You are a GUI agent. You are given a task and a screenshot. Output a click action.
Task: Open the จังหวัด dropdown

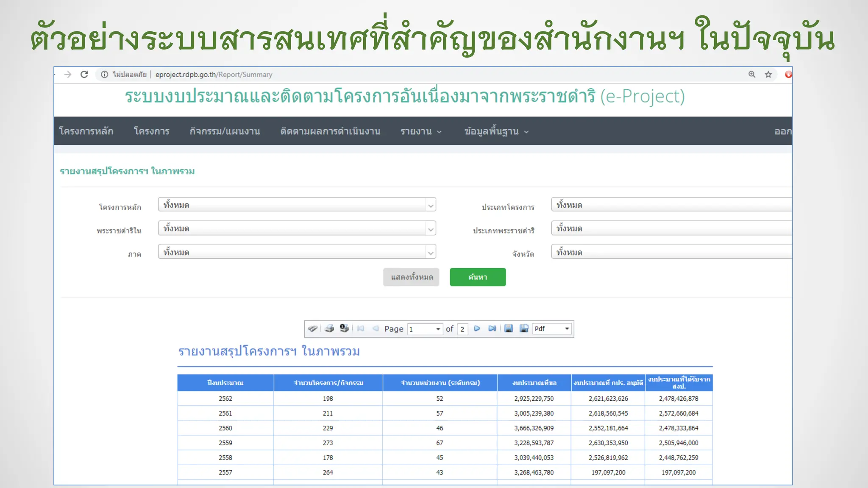[672, 252]
